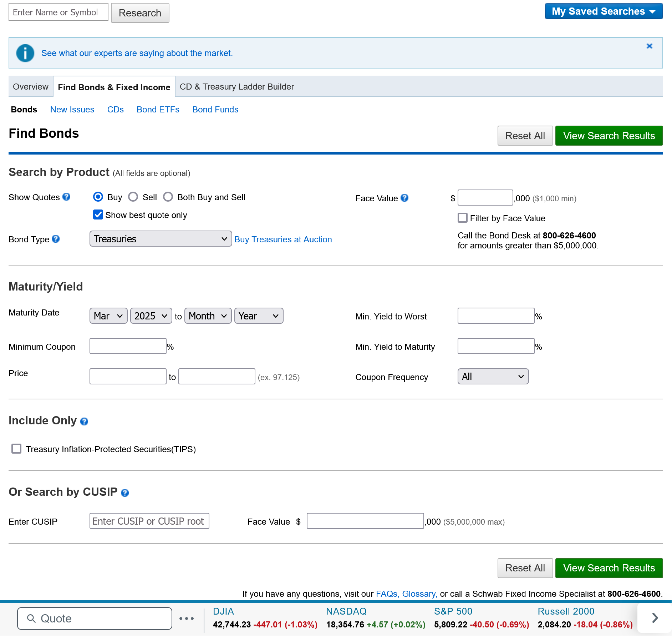Open the Bond Type Treasuries dropdown
Viewport: 672px width, 636px height.
pyautogui.click(x=161, y=239)
